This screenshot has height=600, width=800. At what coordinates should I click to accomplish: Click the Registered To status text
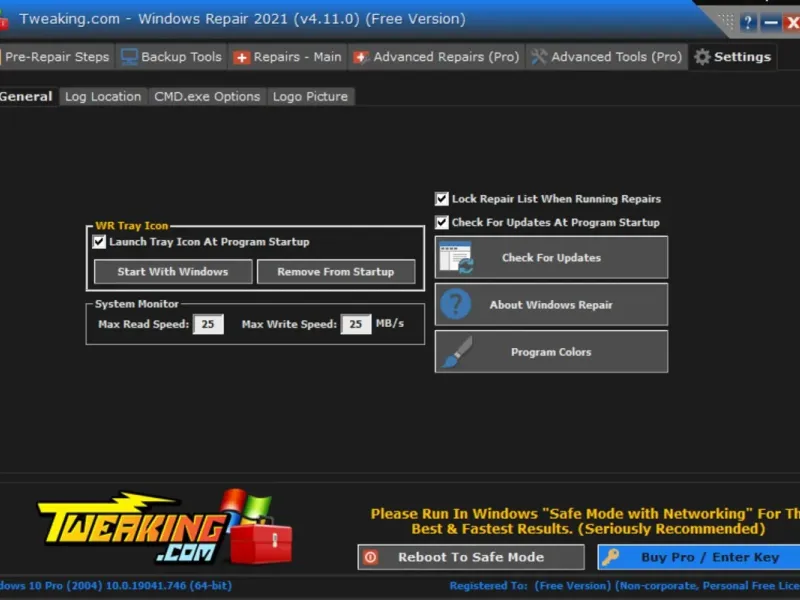coord(624,586)
